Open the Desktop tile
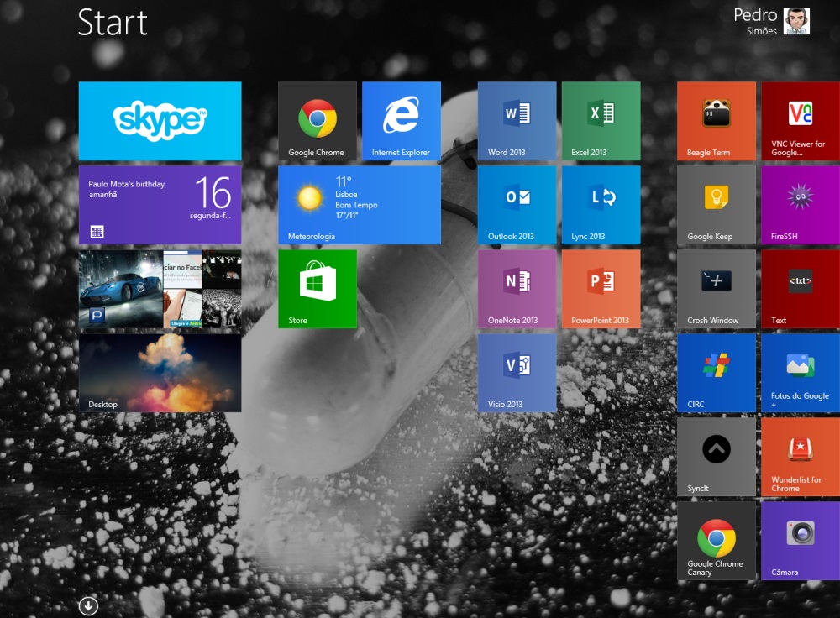This screenshot has height=618, width=840. (x=160, y=374)
